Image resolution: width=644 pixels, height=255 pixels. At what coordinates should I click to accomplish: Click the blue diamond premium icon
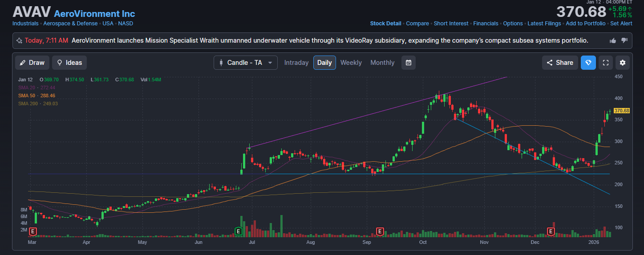pyautogui.click(x=588, y=63)
